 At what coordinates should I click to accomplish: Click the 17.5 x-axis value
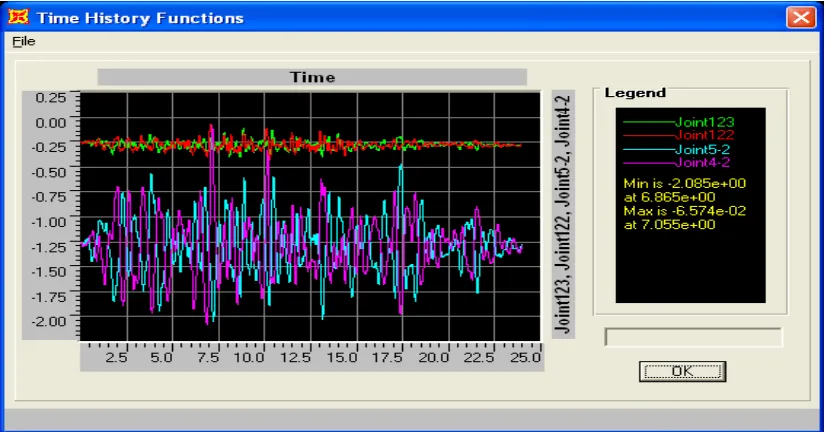coord(387,358)
